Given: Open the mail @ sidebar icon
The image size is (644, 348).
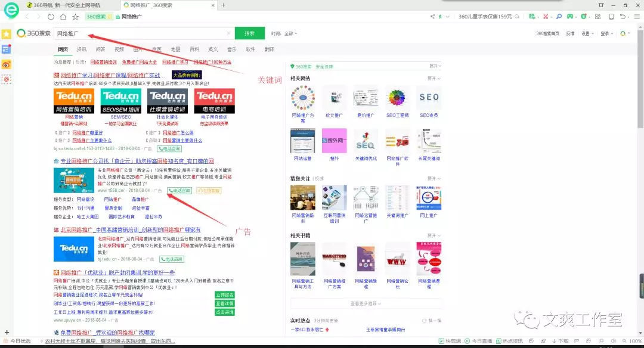Looking at the screenshot, I should pos(6,79).
